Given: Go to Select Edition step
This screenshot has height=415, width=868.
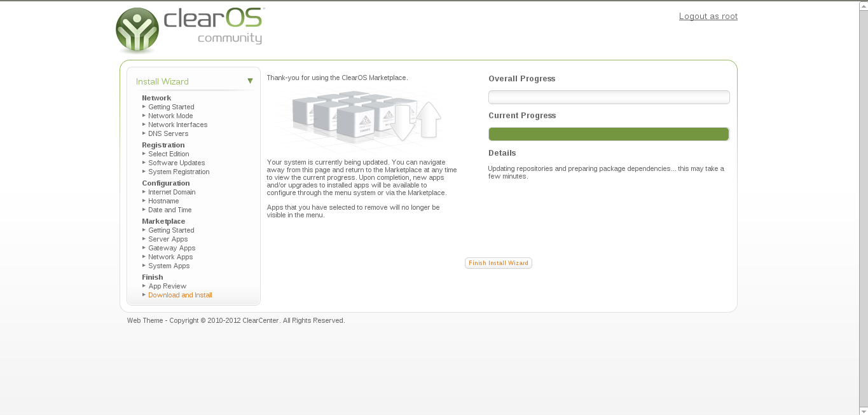Looking at the screenshot, I should 169,154.
